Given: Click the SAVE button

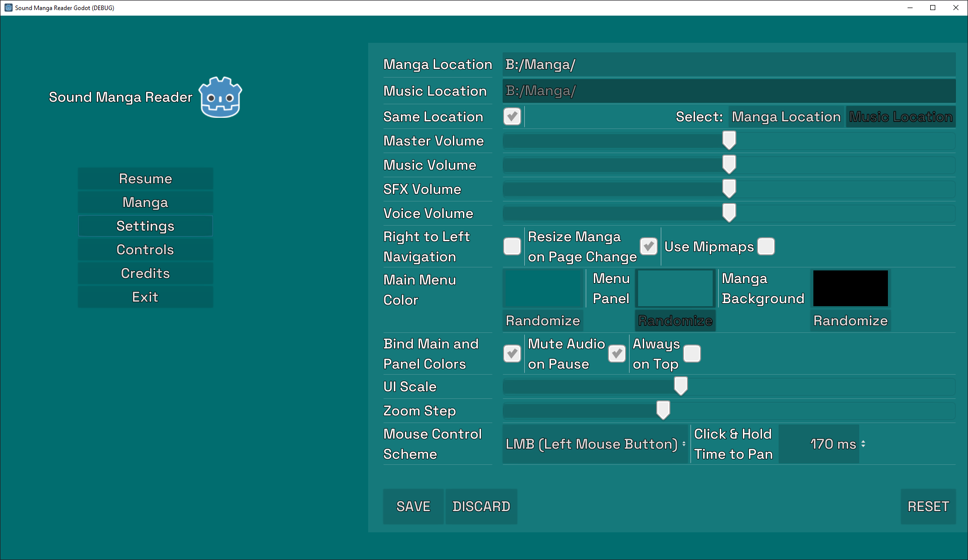Looking at the screenshot, I should 413,507.
